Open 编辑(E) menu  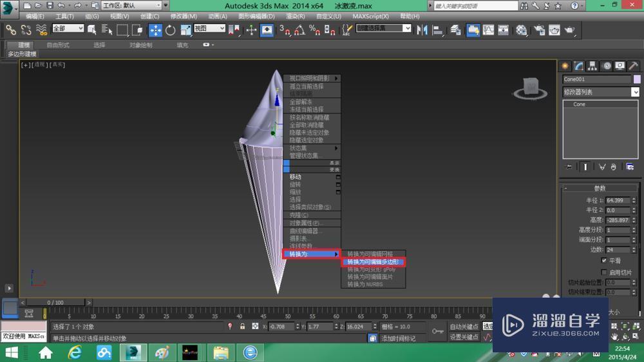(x=35, y=16)
